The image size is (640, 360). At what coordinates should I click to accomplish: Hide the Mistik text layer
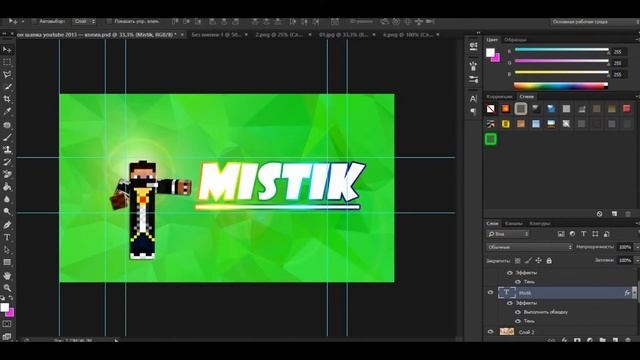click(491, 292)
